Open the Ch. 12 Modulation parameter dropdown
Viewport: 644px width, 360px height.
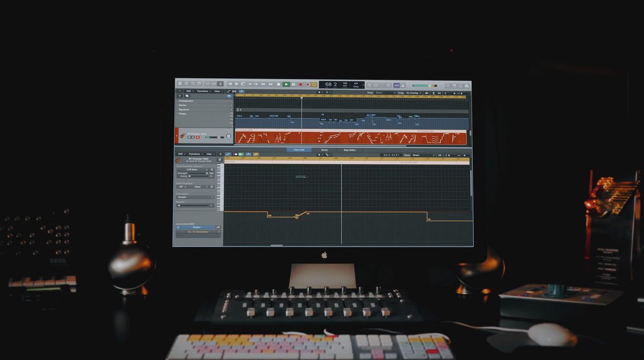tap(198, 232)
